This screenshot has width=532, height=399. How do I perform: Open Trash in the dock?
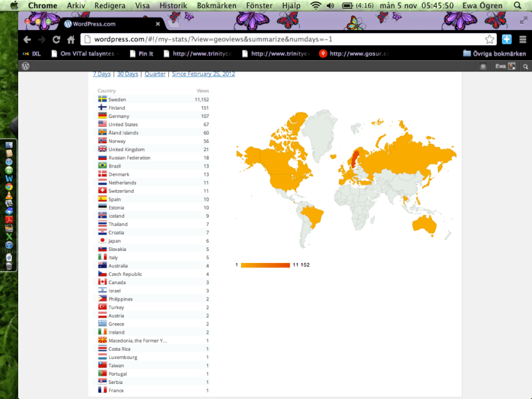click(x=9, y=265)
